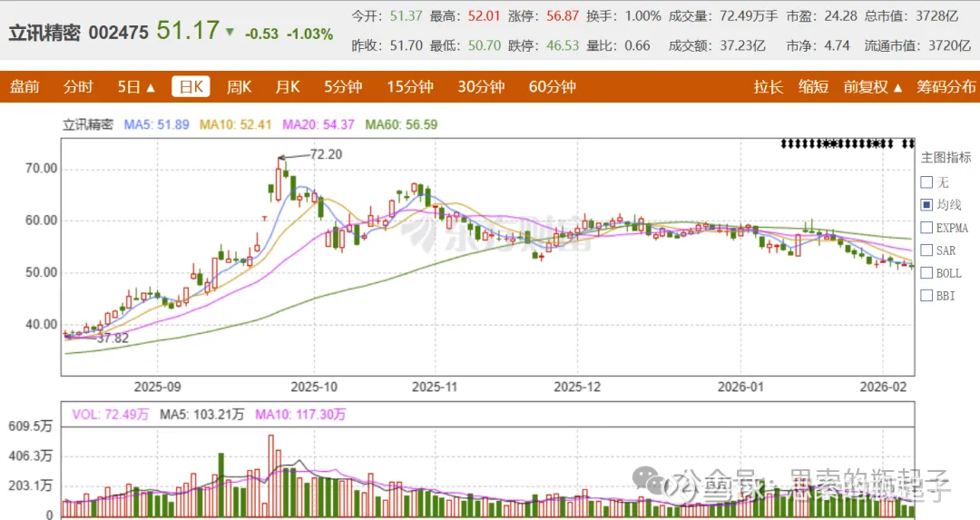Select the 日K daily candlestick tab
Screen dimensions: 980x520
tap(191, 87)
